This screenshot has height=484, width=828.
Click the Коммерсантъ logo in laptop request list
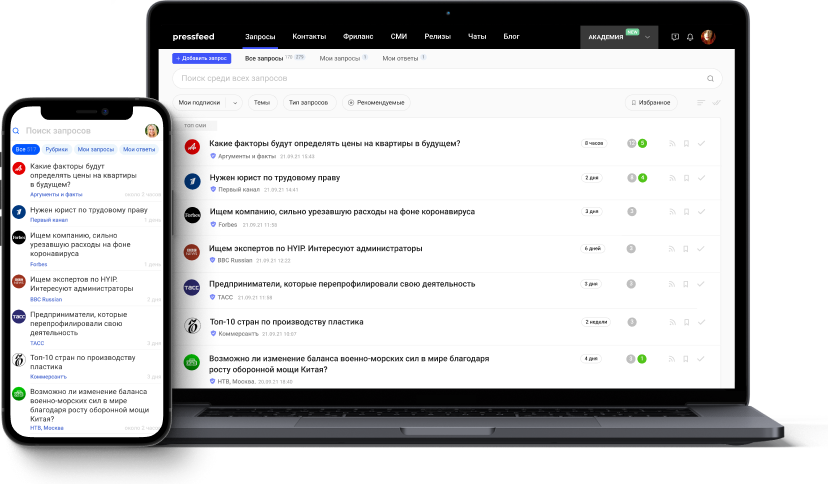point(193,325)
